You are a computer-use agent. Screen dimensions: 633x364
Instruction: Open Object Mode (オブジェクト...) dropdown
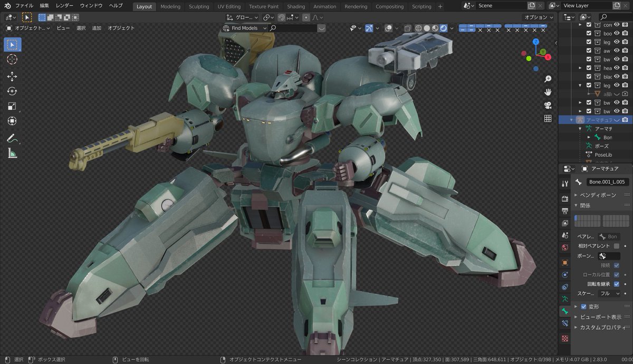tap(28, 28)
